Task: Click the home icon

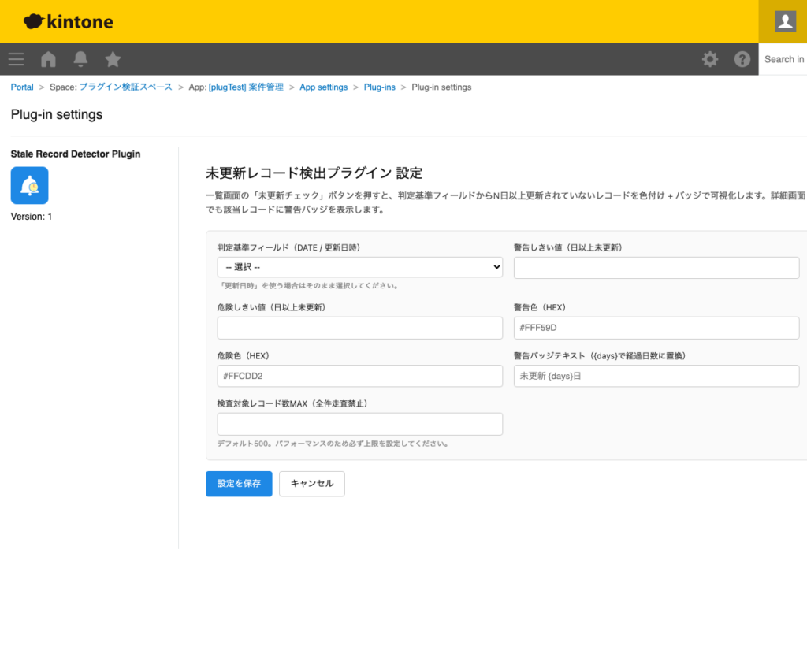Action: 48,59
